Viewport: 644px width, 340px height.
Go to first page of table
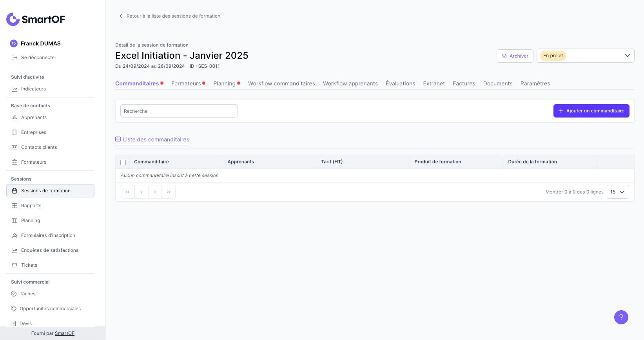click(x=127, y=192)
